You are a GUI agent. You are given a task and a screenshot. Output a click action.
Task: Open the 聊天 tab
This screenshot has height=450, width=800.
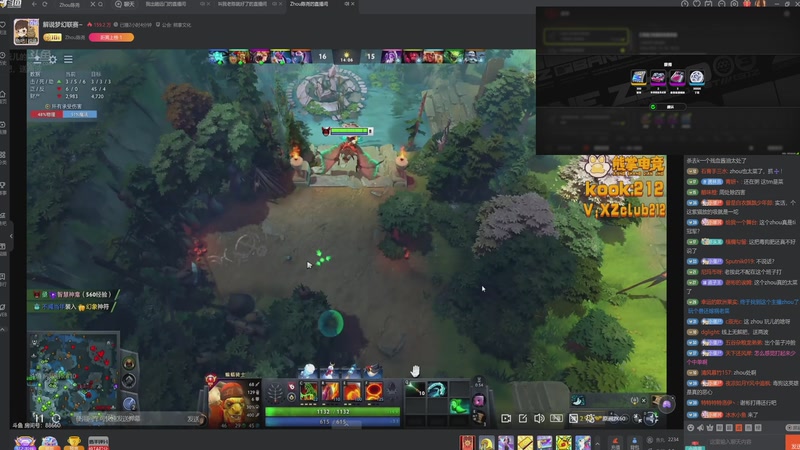(x=125, y=4)
